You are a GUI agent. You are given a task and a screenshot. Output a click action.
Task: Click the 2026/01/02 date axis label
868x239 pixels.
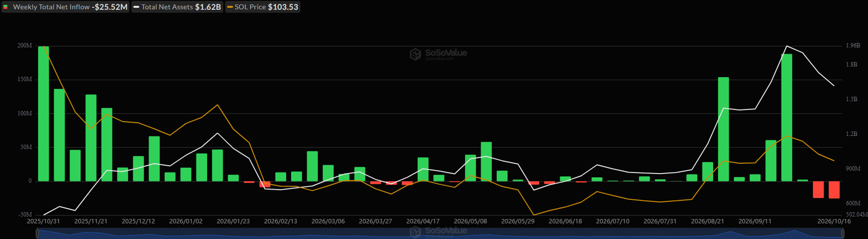(x=186, y=221)
